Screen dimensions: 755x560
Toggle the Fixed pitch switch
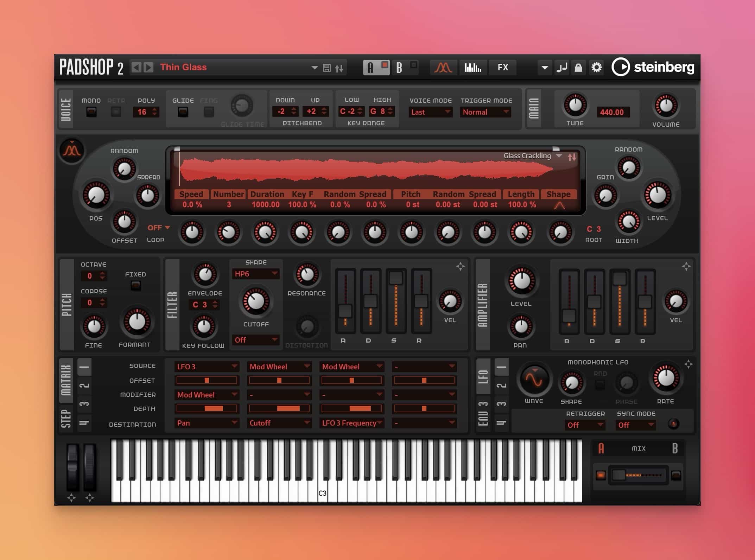[135, 285]
